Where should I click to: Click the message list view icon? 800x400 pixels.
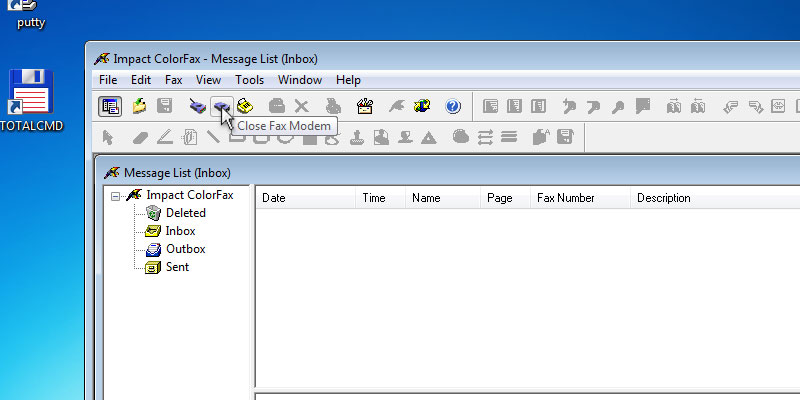tap(111, 106)
